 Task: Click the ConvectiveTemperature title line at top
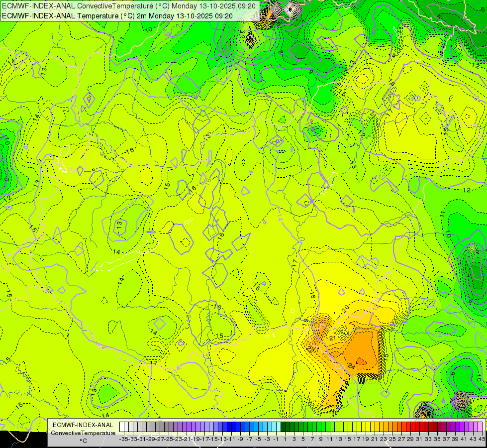(x=128, y=6)
